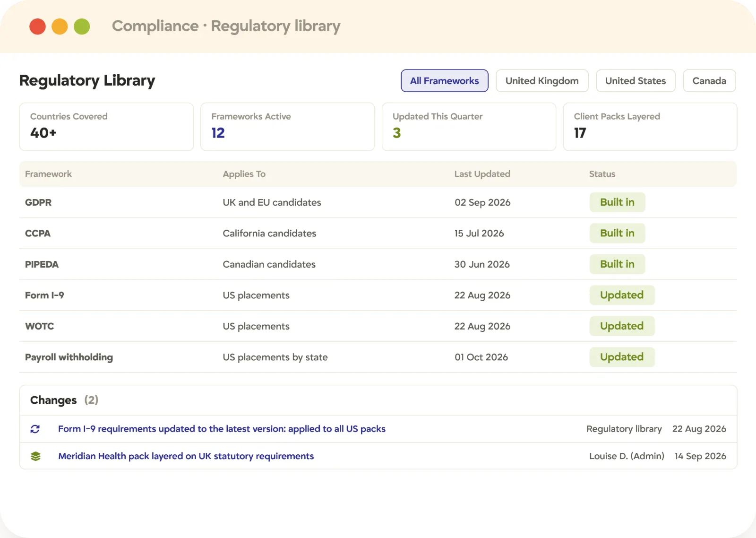The height and width of the screenshot is (538, 756).
Task: Open the Updated This Quarter card
Action: click(x=469, y=127)
